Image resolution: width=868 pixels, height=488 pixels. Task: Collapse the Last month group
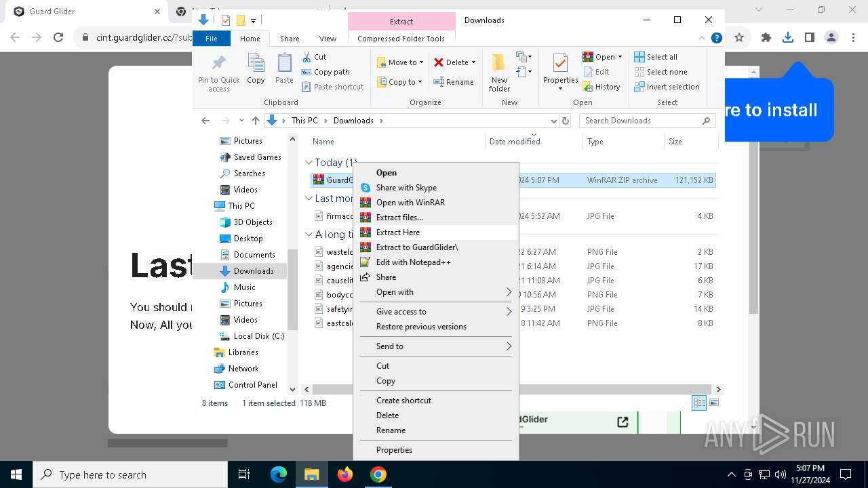[x=309, y=199]
